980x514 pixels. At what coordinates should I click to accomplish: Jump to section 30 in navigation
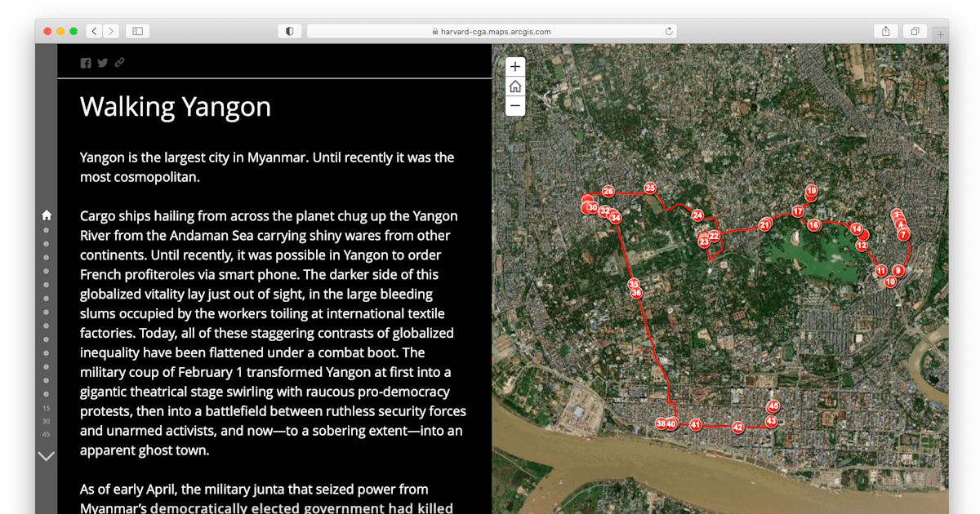(x=47, y=421)
